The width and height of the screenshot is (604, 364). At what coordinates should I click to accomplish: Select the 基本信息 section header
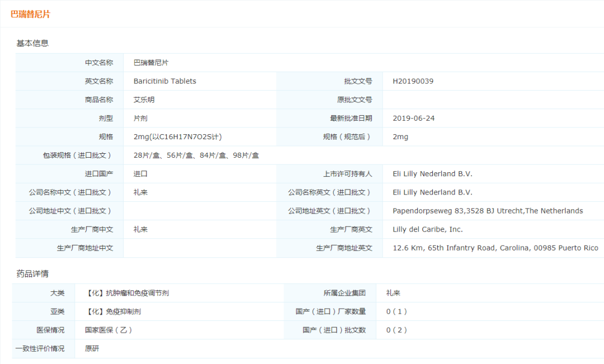pyautogui.click(x=32, y=43)
